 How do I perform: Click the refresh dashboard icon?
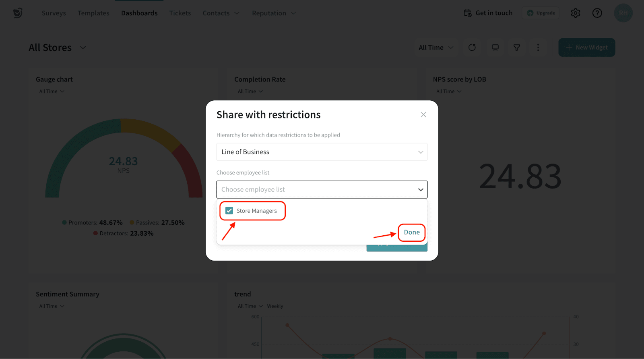tap(472, 48)
